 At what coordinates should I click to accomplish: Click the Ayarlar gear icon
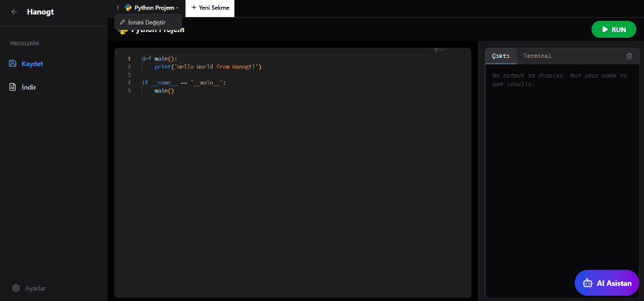tap(16, 288)
